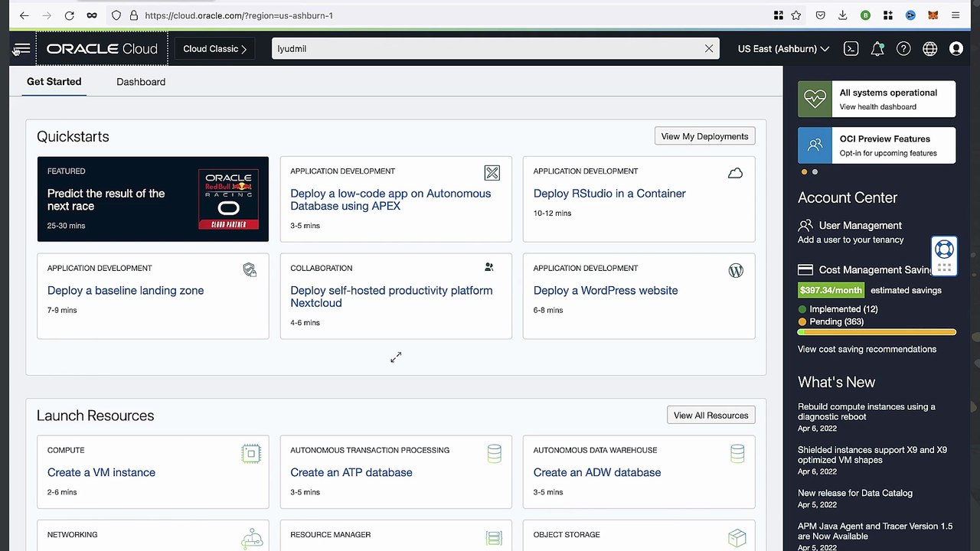Click the compute VM chip icon

pos(250,454)
